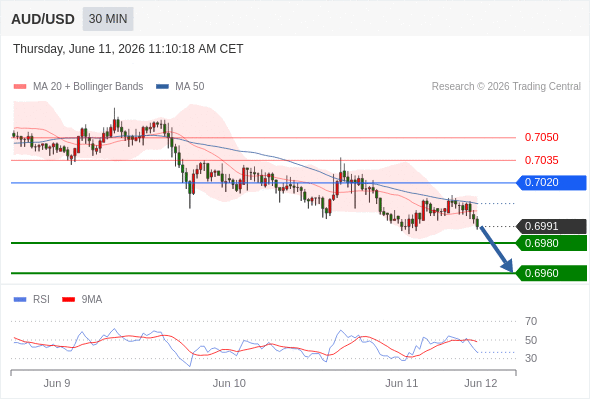The width and height of the screenshot is (590, 400).
Task: Click the 0.6980 green support tag
Action: (552, 243)
